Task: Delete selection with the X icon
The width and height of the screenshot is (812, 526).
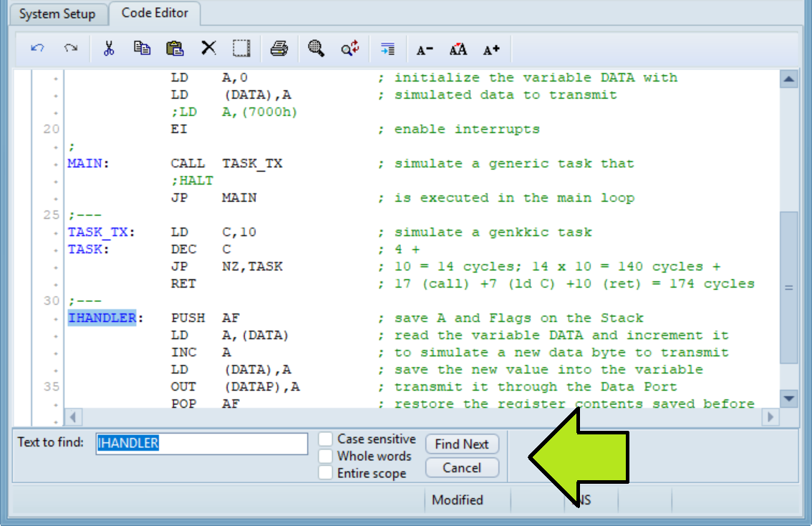Action: coord(208,48)
